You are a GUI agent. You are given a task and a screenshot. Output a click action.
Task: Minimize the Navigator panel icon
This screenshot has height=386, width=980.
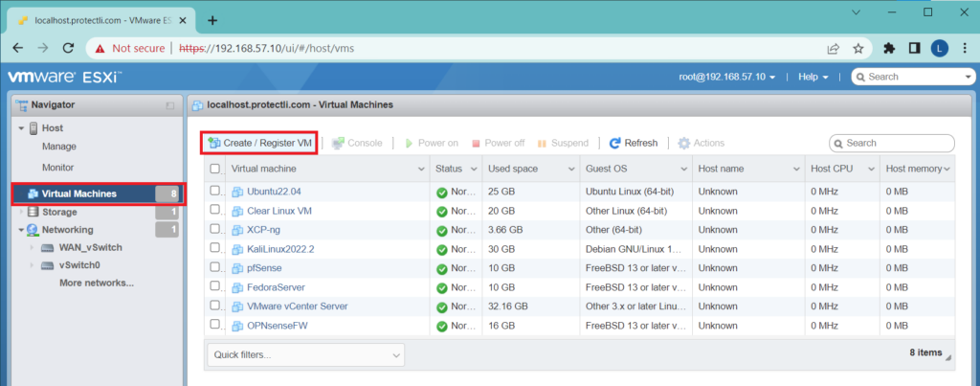(x=170, y=105)
